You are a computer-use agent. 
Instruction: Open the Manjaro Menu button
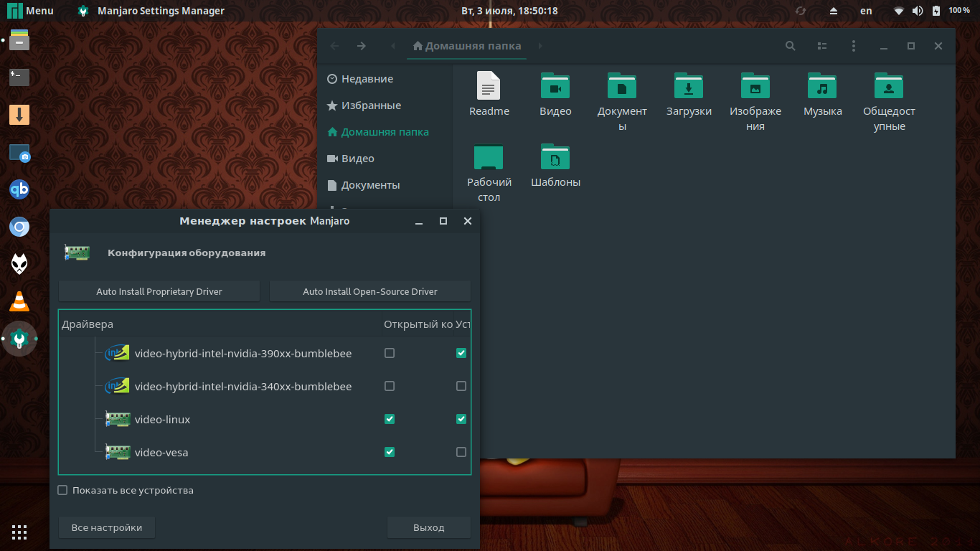point(30,11)
